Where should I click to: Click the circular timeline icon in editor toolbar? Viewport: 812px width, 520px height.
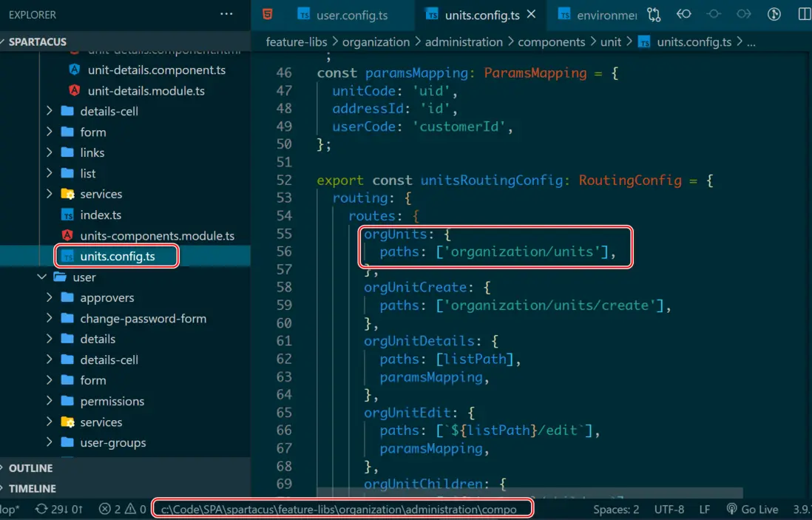(x=774, y=14)
